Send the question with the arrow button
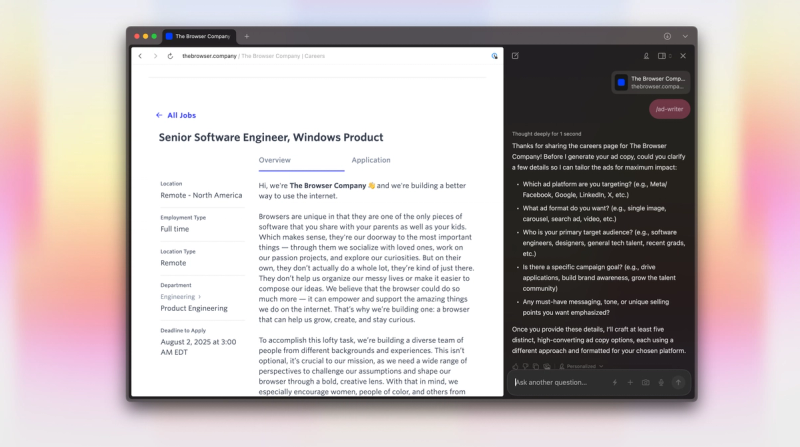The height and width of the screenshot is (447, 800). [x=678, y=382]
